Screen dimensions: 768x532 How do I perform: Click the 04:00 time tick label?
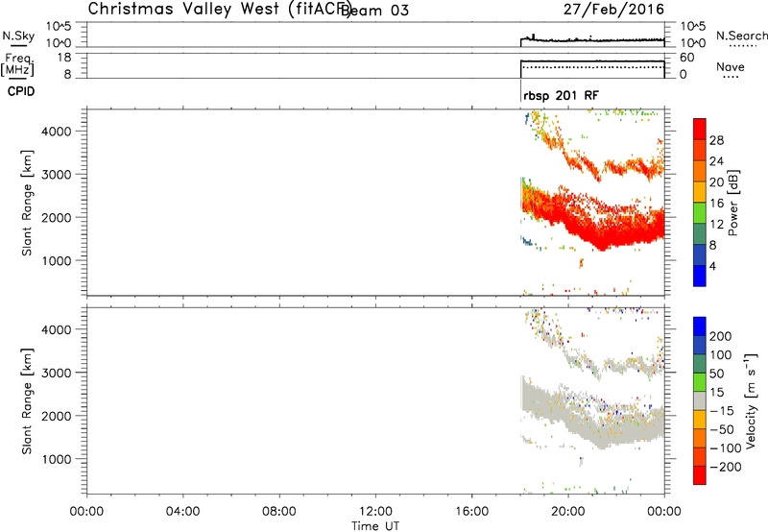tap(183, 512)
